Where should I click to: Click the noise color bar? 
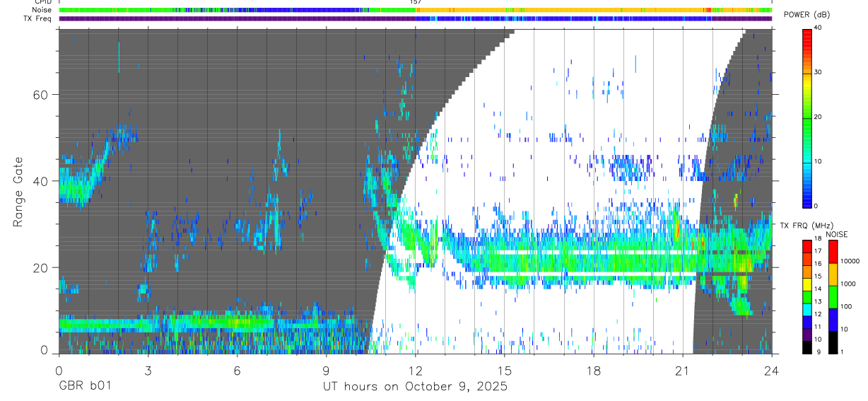coord(832,297)
